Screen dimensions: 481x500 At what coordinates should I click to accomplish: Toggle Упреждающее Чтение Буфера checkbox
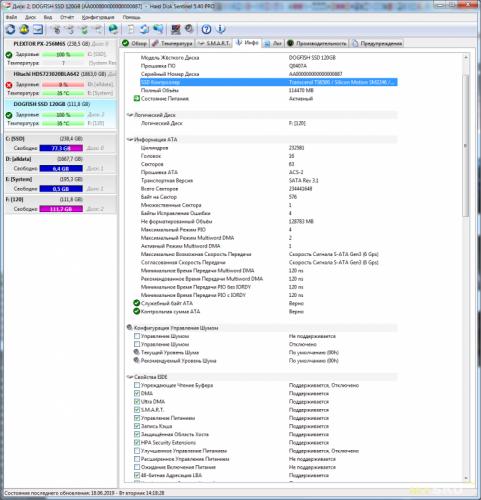tap(137, 385)
